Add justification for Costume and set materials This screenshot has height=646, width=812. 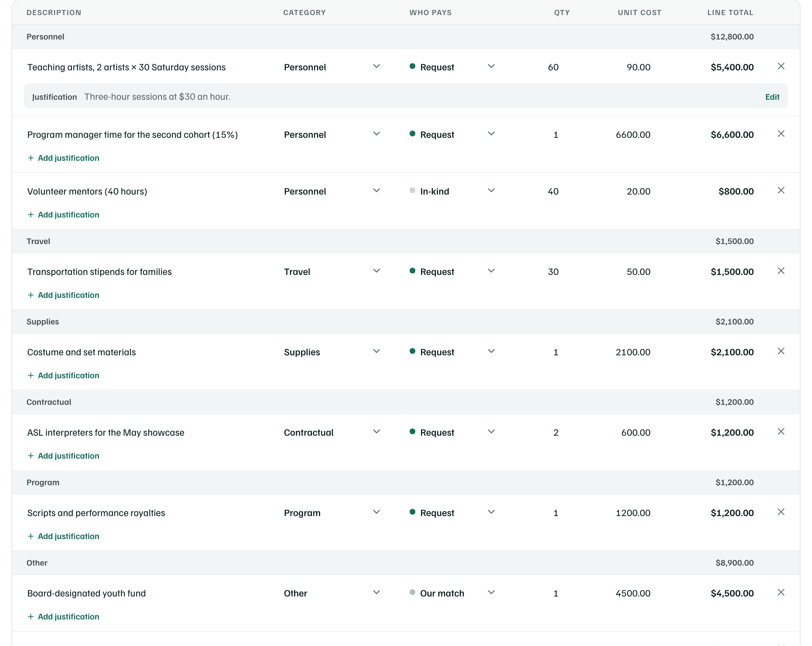point(63,375)
